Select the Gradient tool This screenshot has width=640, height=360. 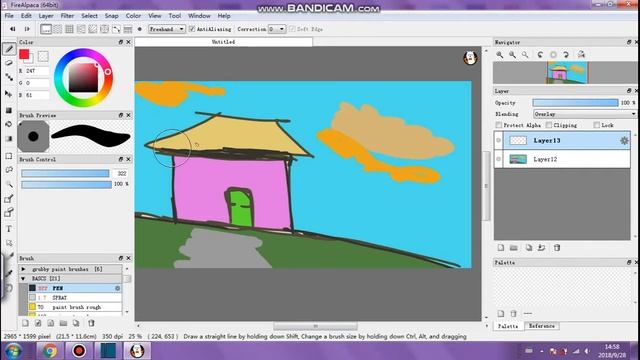coord(9,139)
